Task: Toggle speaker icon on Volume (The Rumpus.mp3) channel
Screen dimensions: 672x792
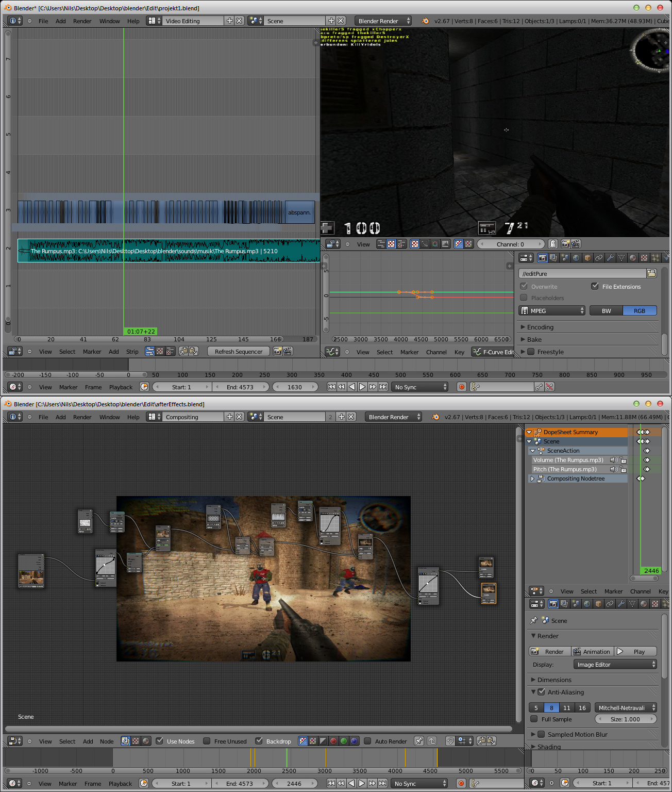Action: (x=613, y=460)
